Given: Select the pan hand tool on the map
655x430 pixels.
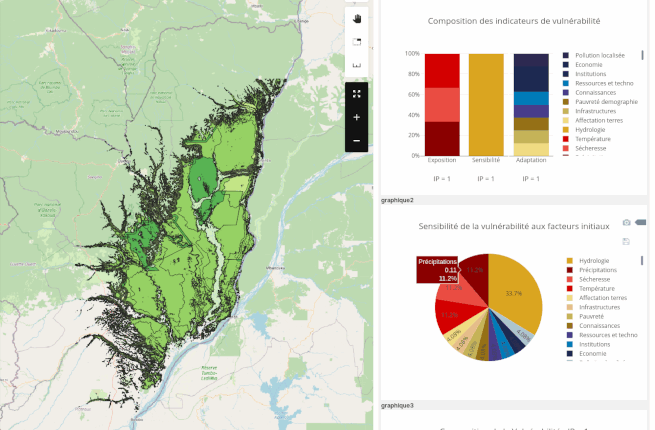Looking at the screenshot, I should (x=357, y=18).
